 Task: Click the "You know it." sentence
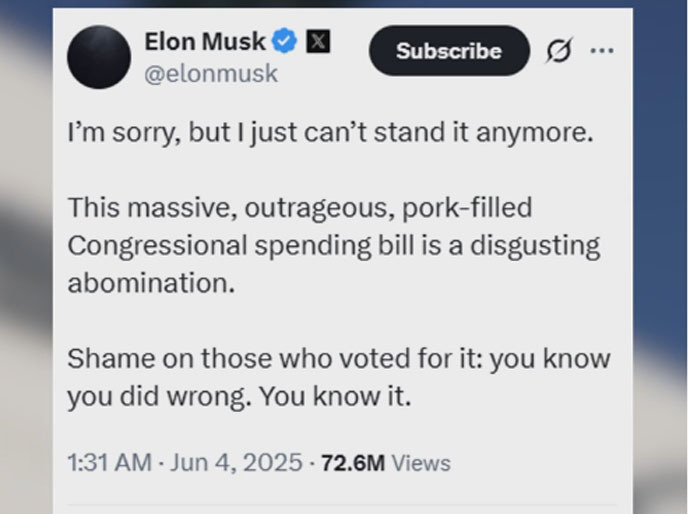(x=335, y=396)
